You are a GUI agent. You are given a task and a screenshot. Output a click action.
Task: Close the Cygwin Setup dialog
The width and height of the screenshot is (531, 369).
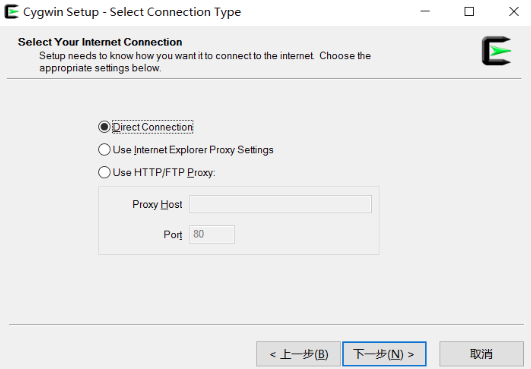click(514, 12)
